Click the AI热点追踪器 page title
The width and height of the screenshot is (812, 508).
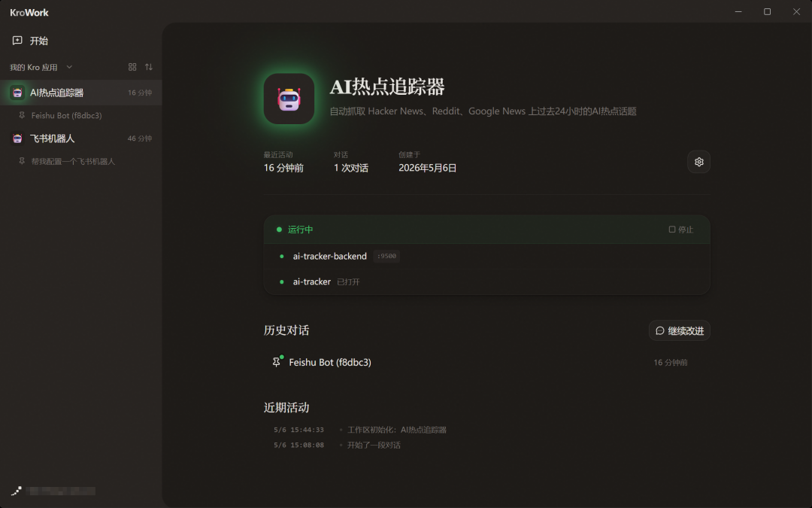(387, 87)
